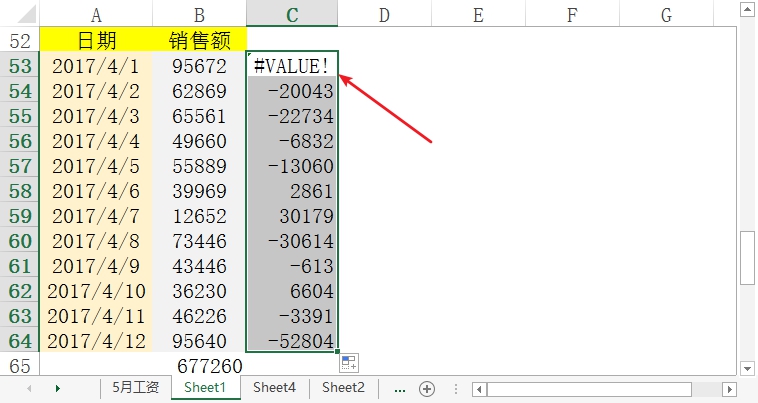This screenshot has width=758, height=403.
Task: Select row 53 header
Action: (x=20, y=65)
